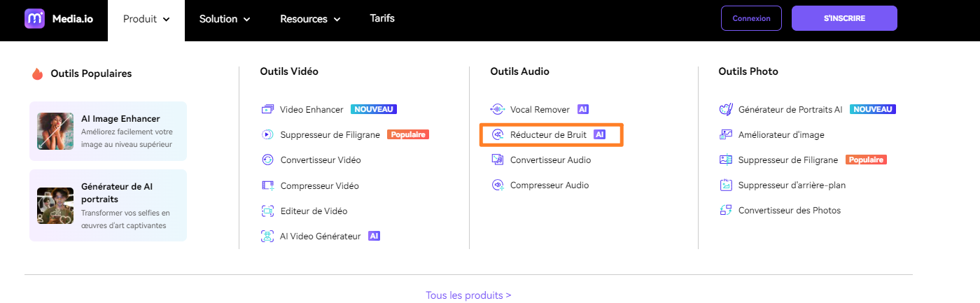Open the AI Image Enhancer thumbnail

click(56, 131)
